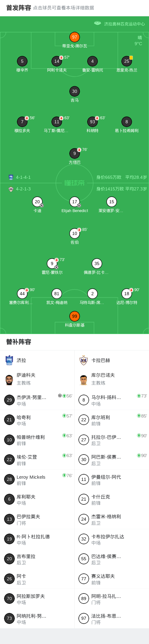Screen dimensions: 149x644
Task: Open player number 14 阿利卡诺夫 circle
Action: (56, 61)
